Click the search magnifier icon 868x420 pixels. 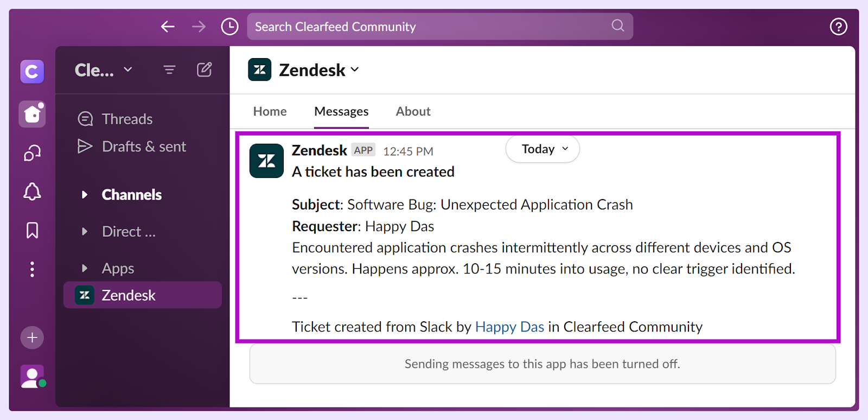pos(617,26)
